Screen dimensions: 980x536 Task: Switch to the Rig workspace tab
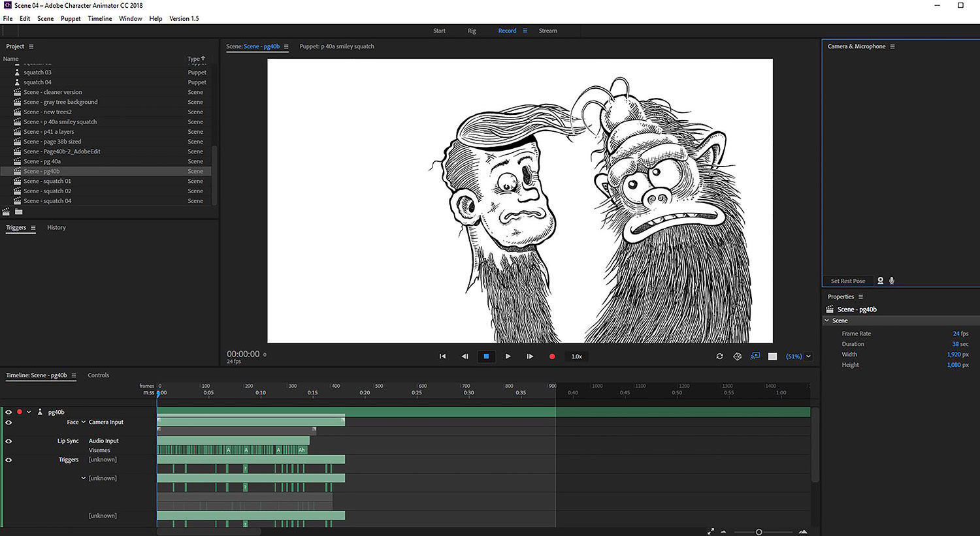point(472,31)
